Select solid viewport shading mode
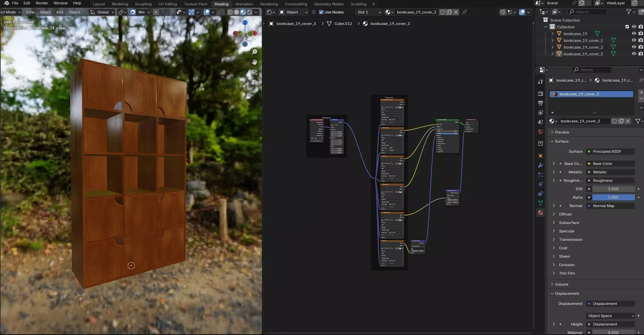This screenshot has width=644, height=335. tap(237, 12)
